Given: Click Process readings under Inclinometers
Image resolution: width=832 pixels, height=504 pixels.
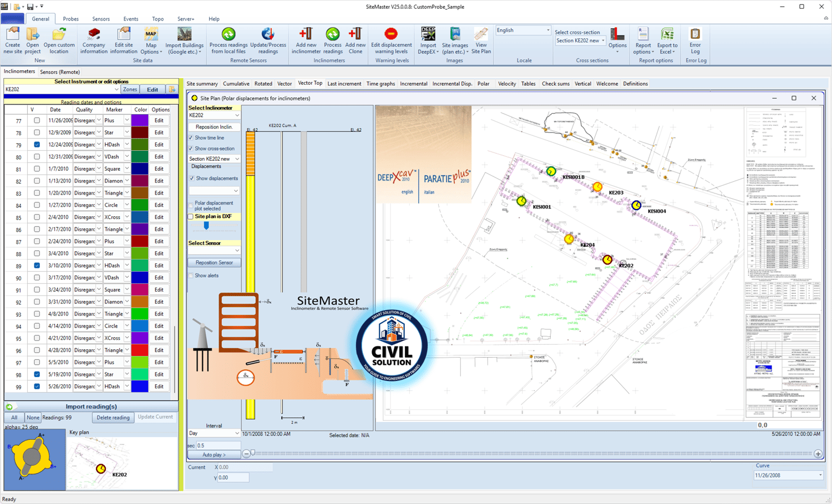Looking at the screenshot, I should coord(333,40).
